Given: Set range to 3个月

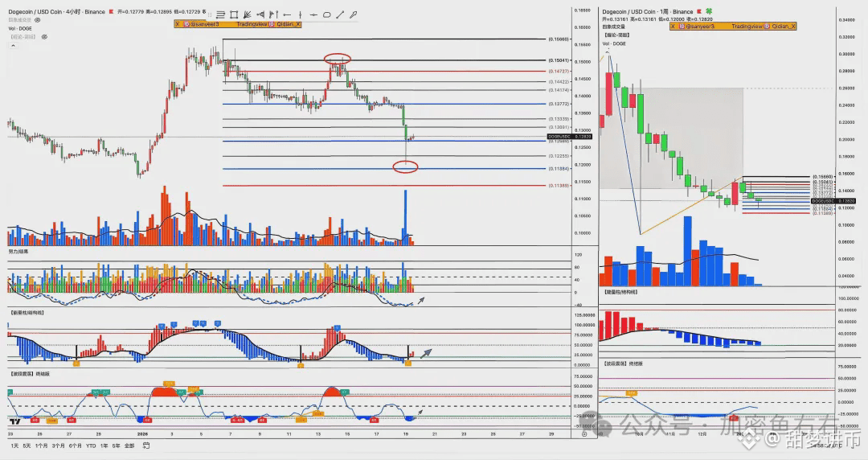Looking at the screenshot, I should (58, 446).
